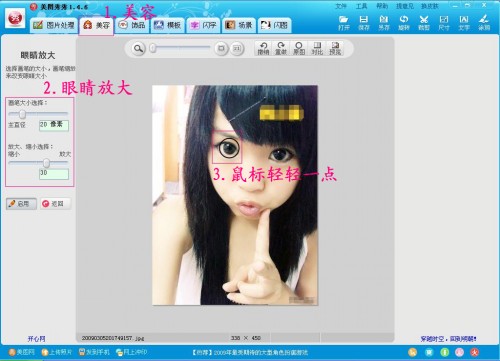Click the Meitu Xiuxiu logo icon

(15, 18)
